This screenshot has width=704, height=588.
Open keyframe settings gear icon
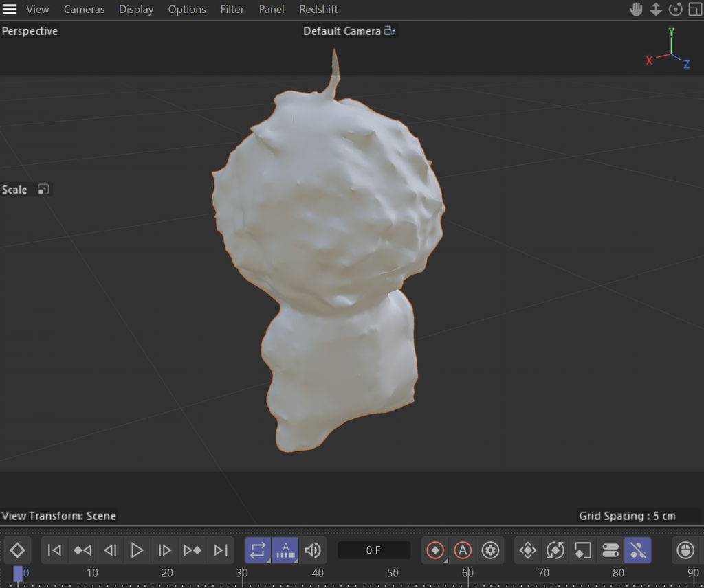[x=489, y=550]
